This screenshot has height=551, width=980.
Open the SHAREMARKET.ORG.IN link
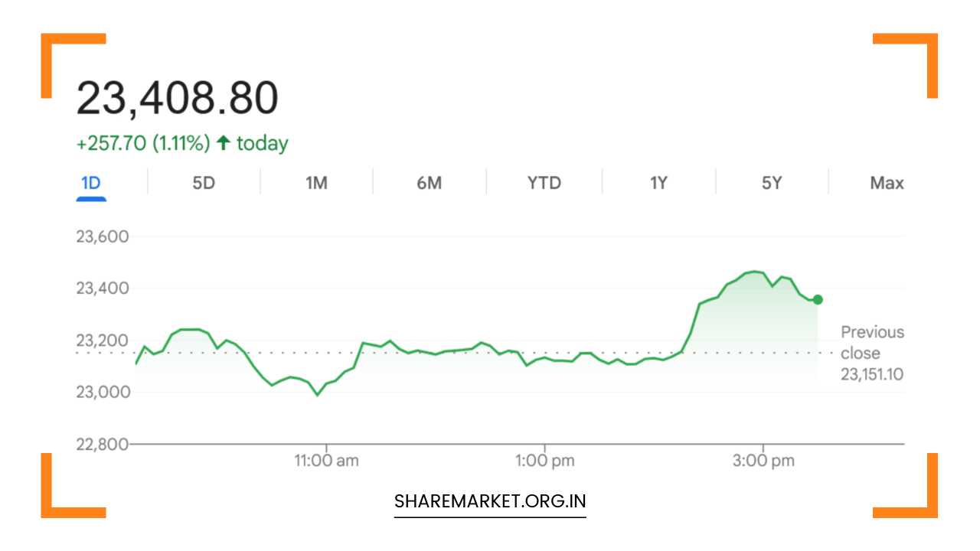pyautogui.click(x=490, y=501)
